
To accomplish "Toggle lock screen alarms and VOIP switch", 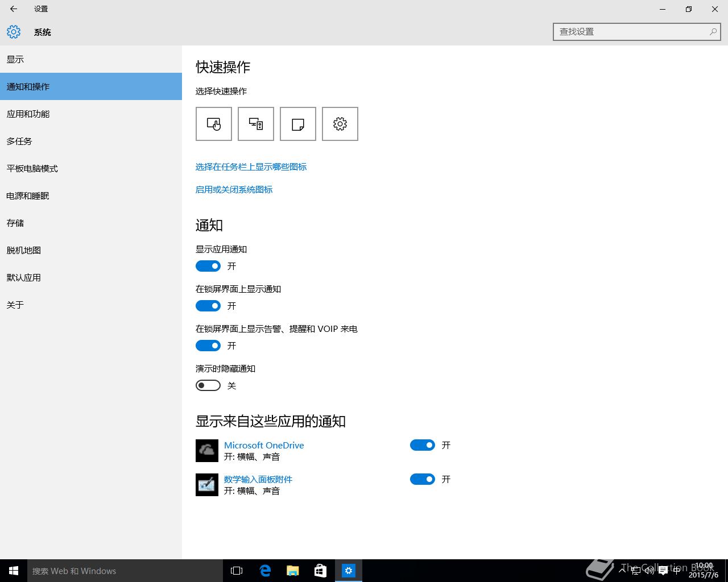I will click(208, 346).
